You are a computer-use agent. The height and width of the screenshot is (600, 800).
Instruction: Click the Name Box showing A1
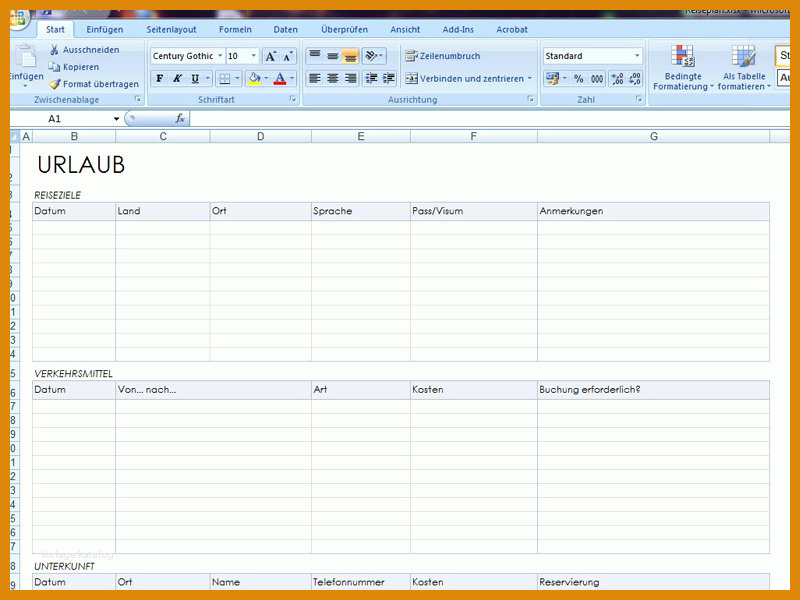tap(61, 119)
